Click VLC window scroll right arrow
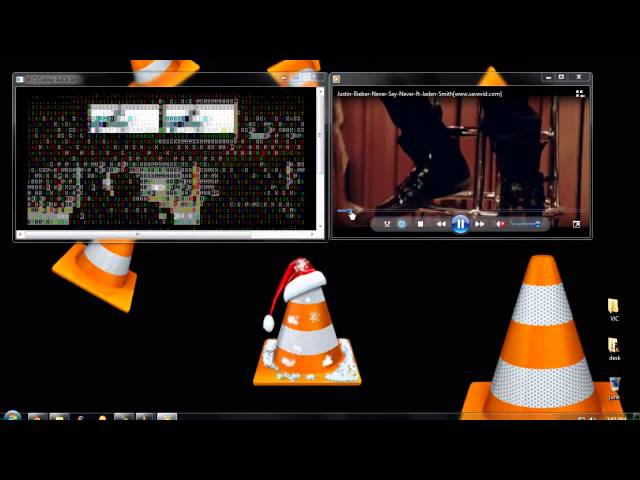The image size is (640, 480). pos(313,234)
